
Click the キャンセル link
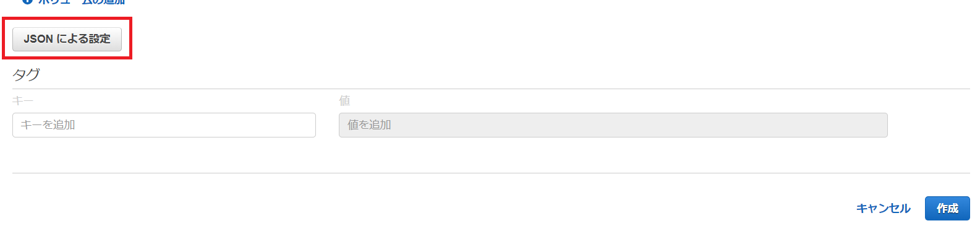883,209
